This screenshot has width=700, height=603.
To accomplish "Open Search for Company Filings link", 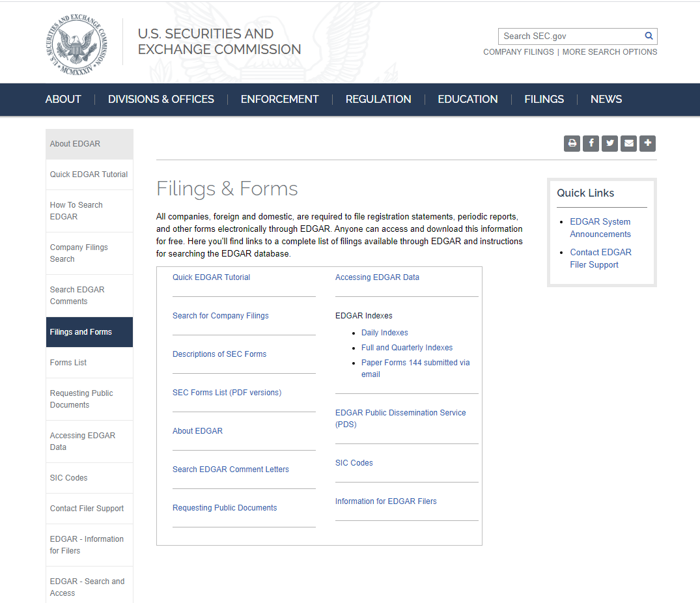I will coord(221,316).
